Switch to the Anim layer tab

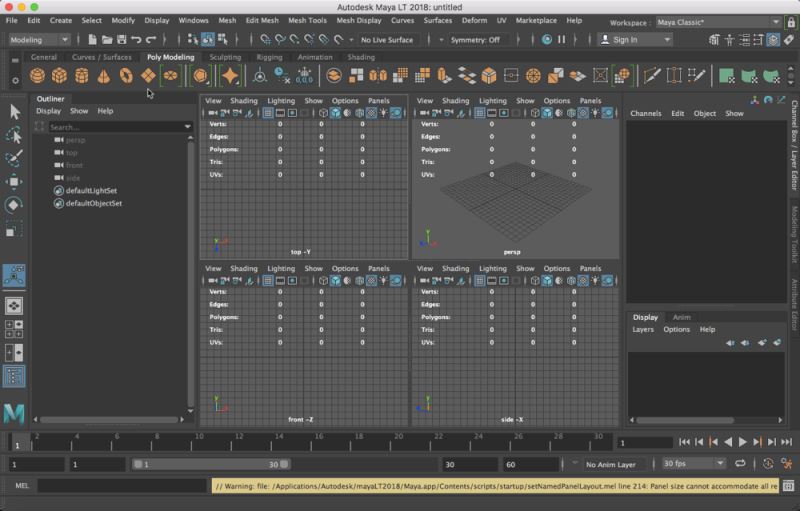(681, 317)
